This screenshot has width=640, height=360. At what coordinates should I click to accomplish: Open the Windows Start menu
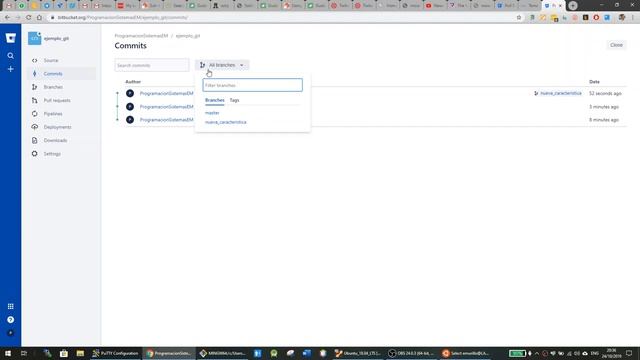[8, 353]
